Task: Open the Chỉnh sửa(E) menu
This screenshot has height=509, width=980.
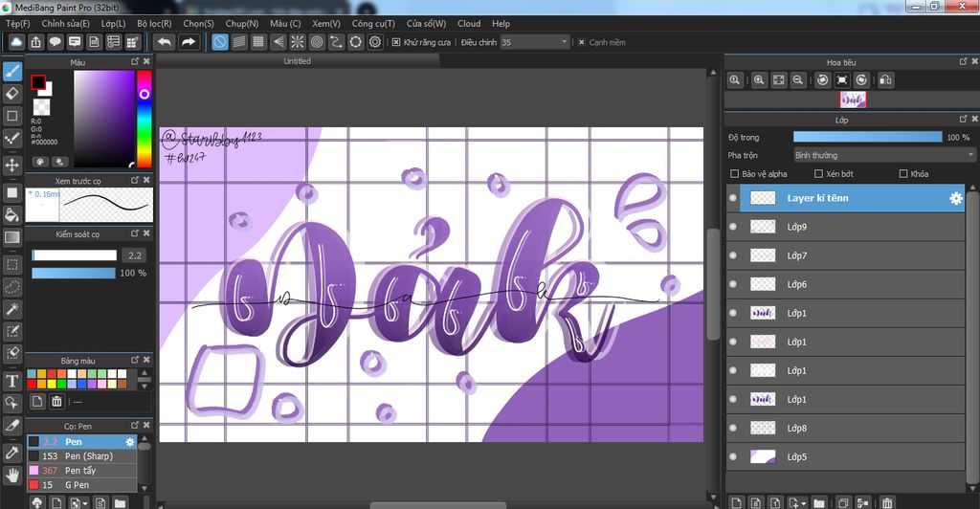Action: coord(66,24)
